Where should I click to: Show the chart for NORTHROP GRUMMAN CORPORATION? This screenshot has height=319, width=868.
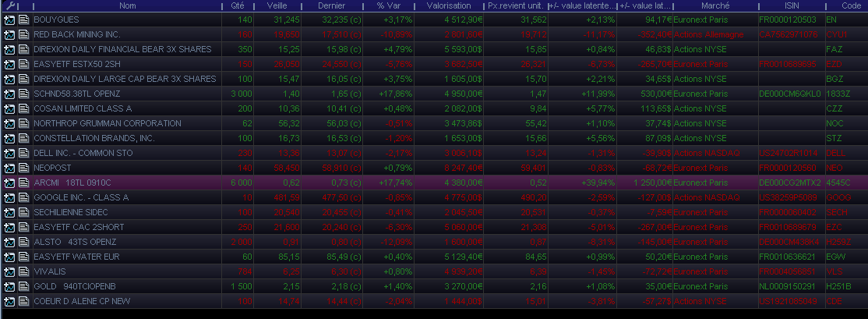point(9,123)
